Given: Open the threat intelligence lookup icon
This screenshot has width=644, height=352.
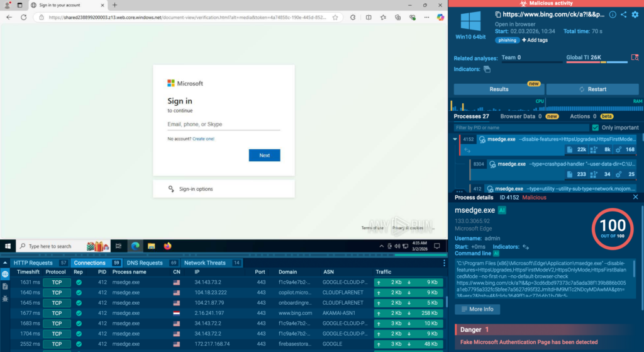Looking at the screenshot, I should tap(635, 57).
